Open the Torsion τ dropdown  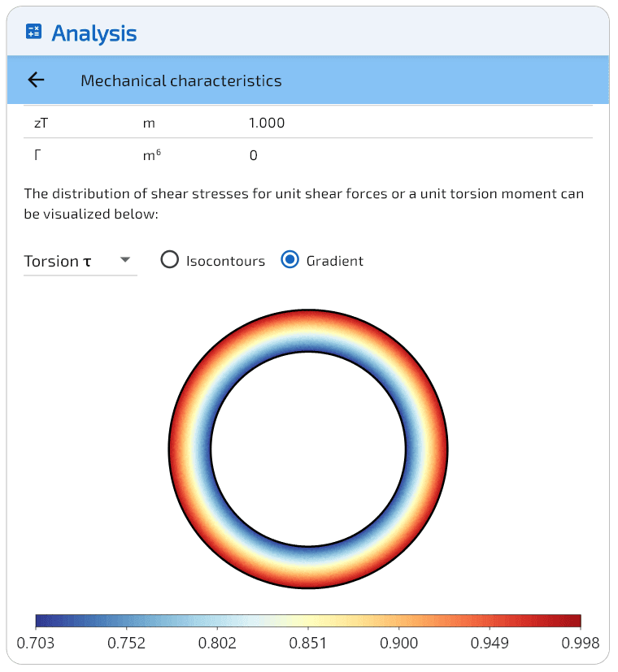pyautogui.click(x=80, y=261)
